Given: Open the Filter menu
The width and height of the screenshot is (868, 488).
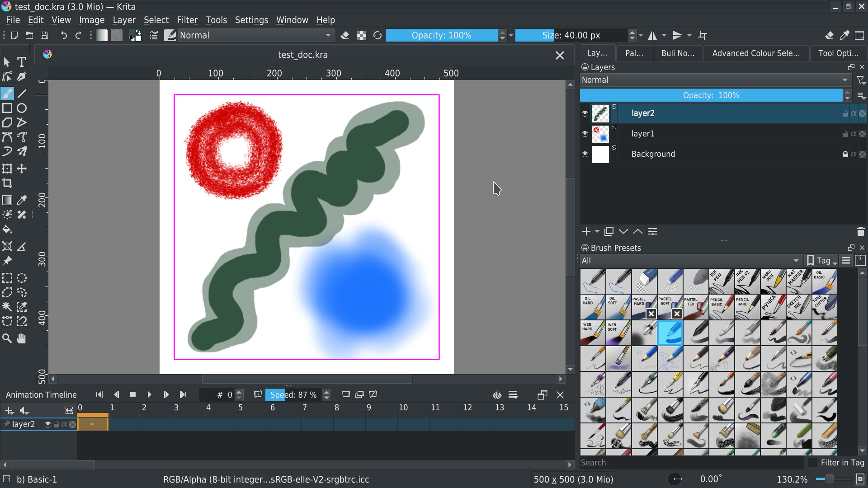Looking at the screenshot, I should click(187, 20).
